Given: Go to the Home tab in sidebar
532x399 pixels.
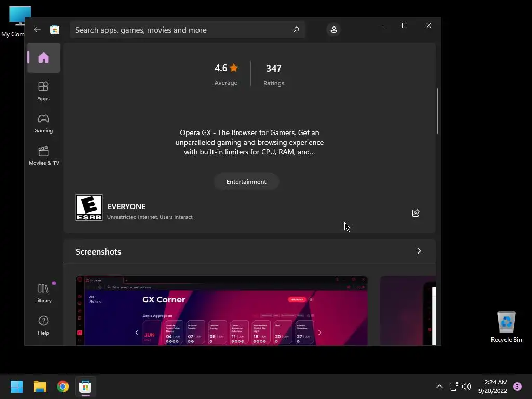Looking at the screenshot, I should click(x=44, y=58).
